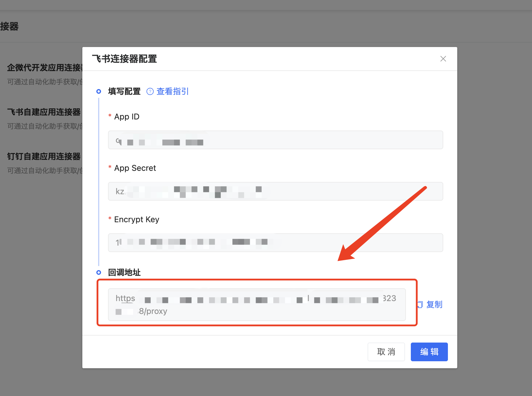Select the 回调地址 step heading

click(x=124, y=272)
